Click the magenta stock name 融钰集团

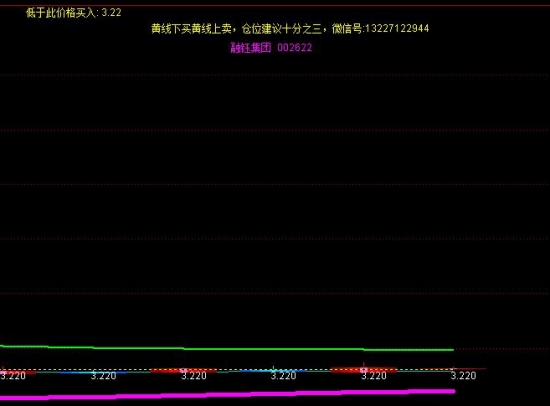251,47
